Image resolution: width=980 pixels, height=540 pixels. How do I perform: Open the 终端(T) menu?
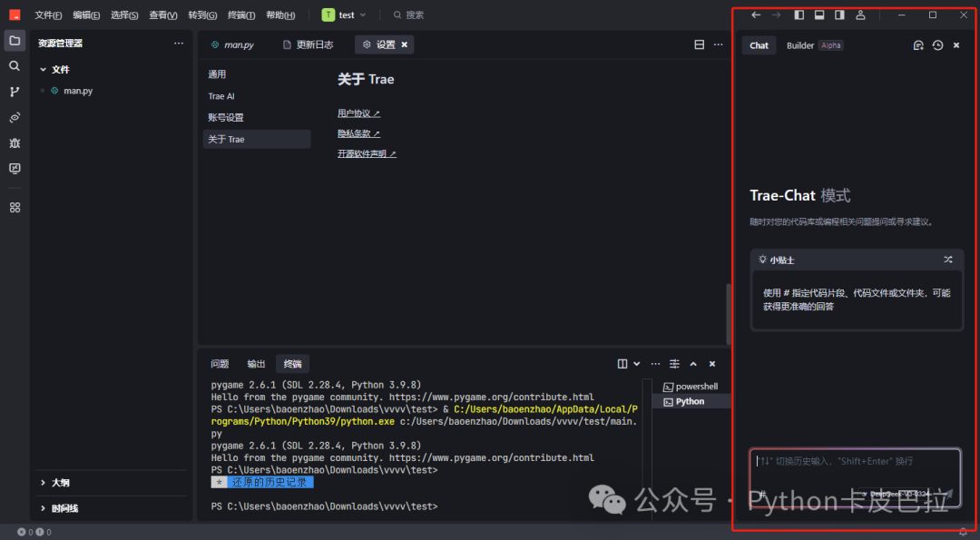tap(241, 15)
